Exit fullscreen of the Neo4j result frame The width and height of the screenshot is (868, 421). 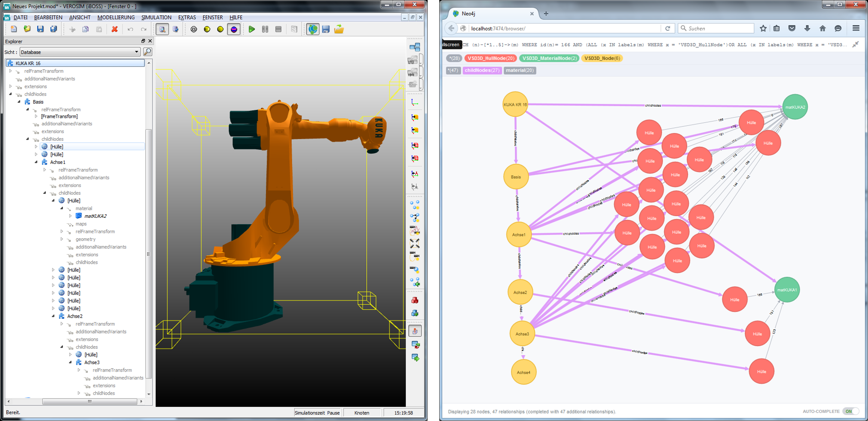(855, 45)
